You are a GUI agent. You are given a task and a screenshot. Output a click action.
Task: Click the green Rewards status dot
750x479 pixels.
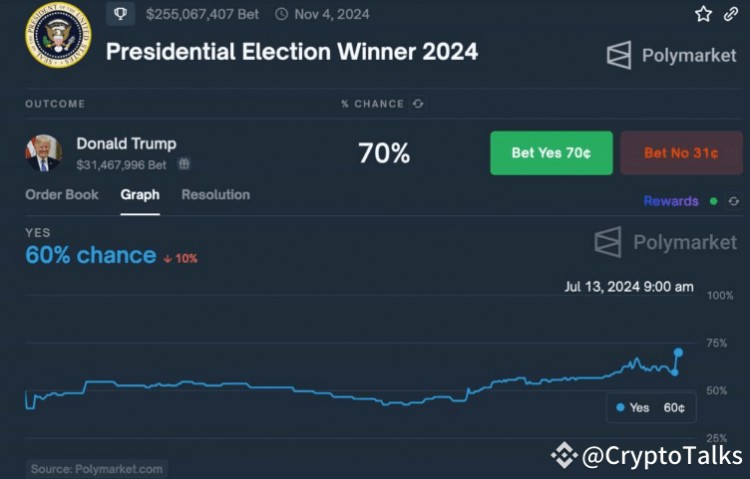(714, 201)
